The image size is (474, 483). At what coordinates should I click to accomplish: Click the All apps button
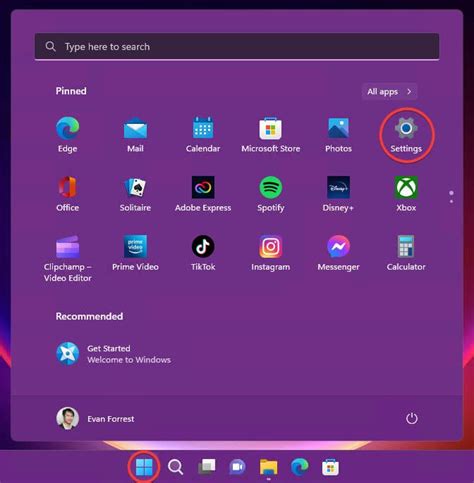pyautogui.click(x=389, y=91)
